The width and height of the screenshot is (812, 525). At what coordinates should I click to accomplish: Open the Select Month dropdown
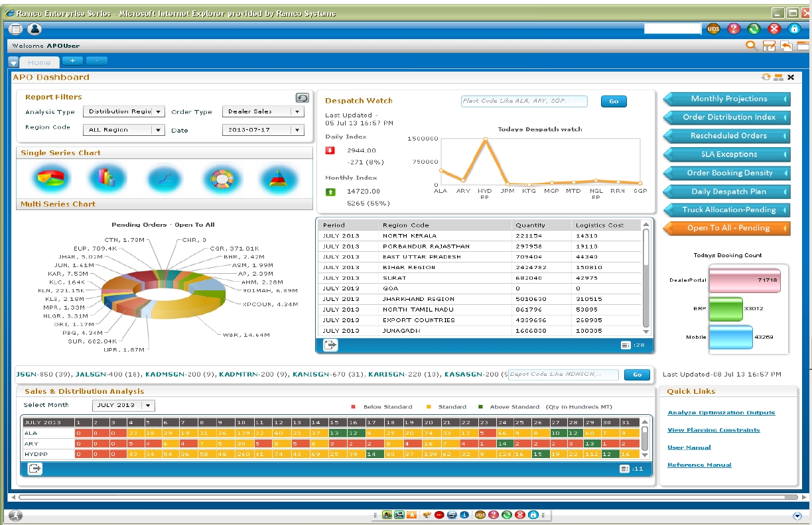(149, 406)
